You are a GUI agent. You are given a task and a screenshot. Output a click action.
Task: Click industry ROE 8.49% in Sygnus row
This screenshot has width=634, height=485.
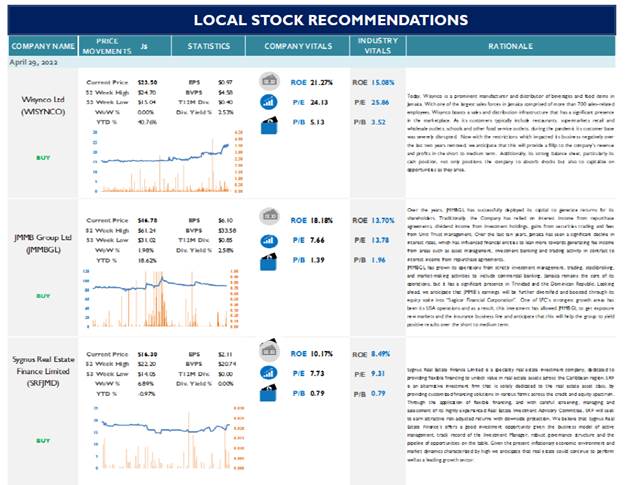click(x=380, y=354)
